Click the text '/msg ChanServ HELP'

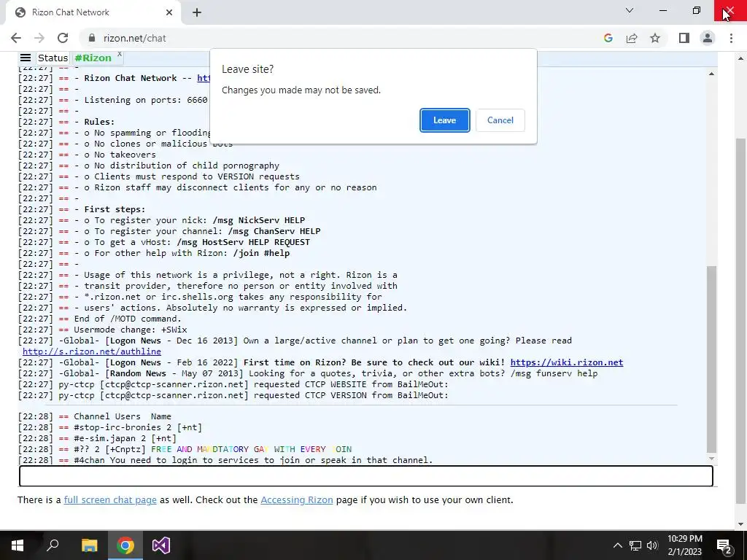(x=274, y=231)
